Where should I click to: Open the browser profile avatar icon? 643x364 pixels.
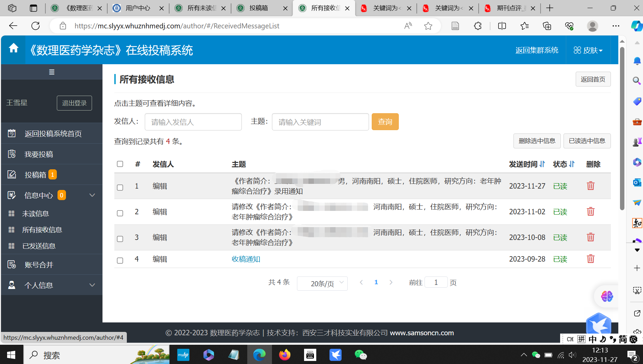click(592, 26)
